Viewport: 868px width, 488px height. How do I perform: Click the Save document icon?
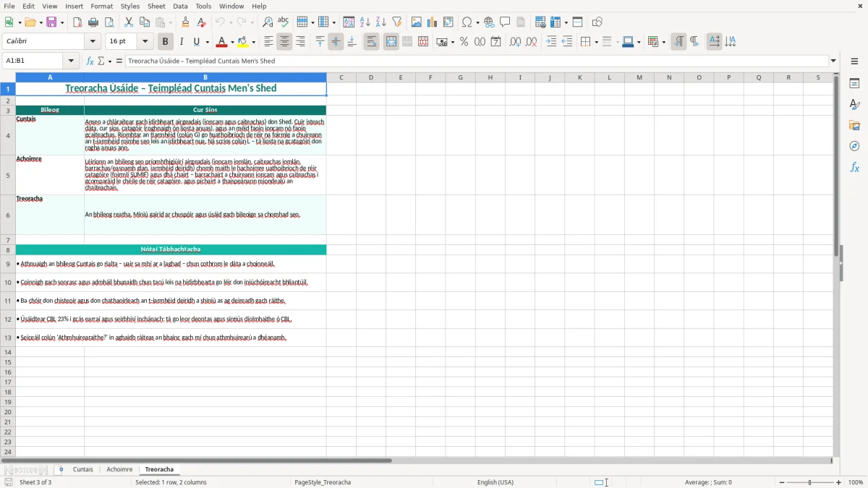[51, 22]
